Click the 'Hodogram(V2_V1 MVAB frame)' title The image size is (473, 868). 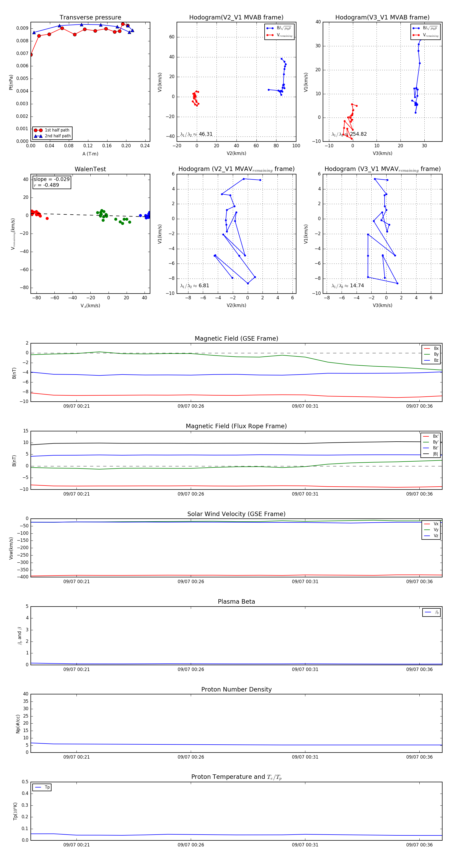click(236, 18)
